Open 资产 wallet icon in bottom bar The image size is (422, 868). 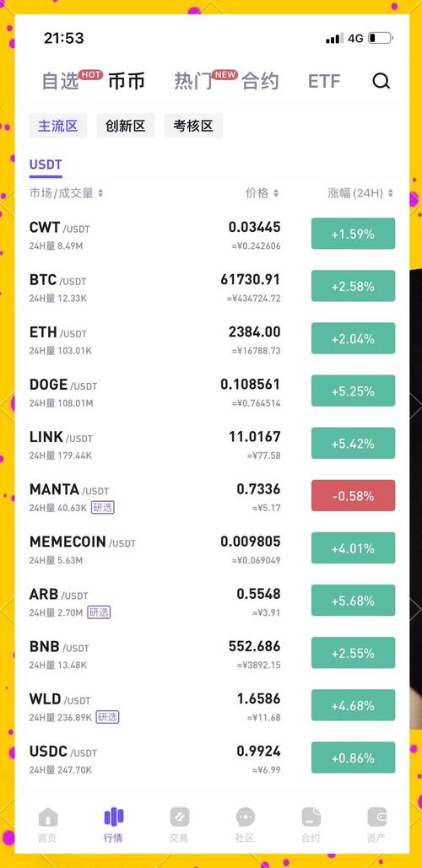tap(376, 817)
